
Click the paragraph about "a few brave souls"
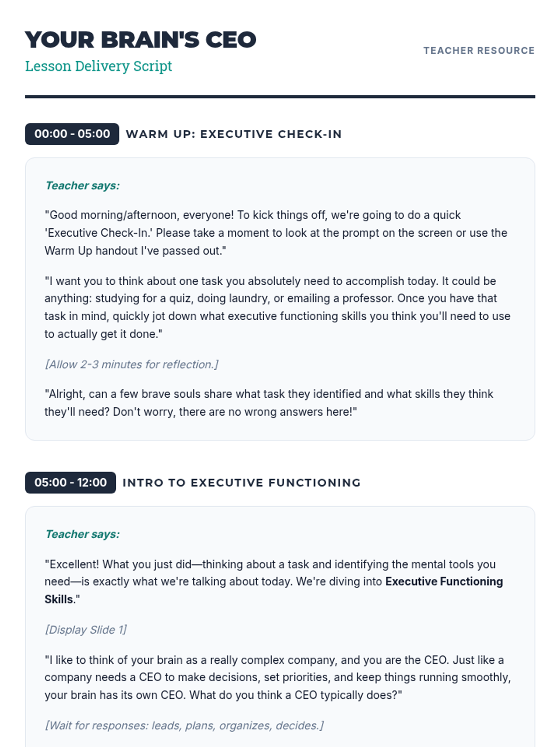tap(269, 403)
